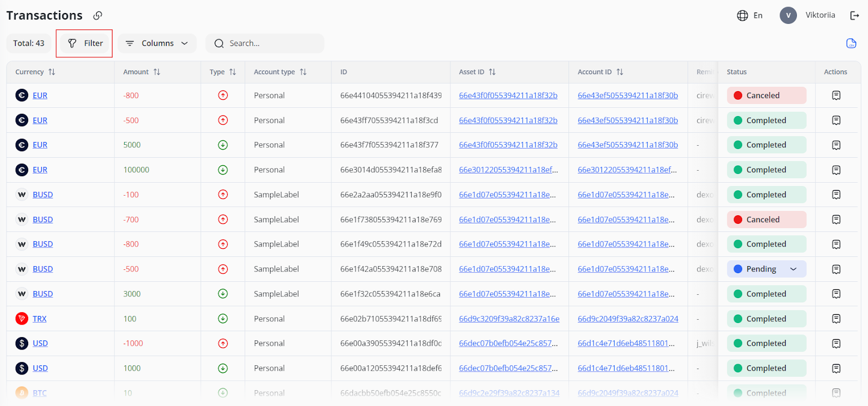The image size is (868, 406).
Task: Open the TRX currency link
Action: click(40, 319)
